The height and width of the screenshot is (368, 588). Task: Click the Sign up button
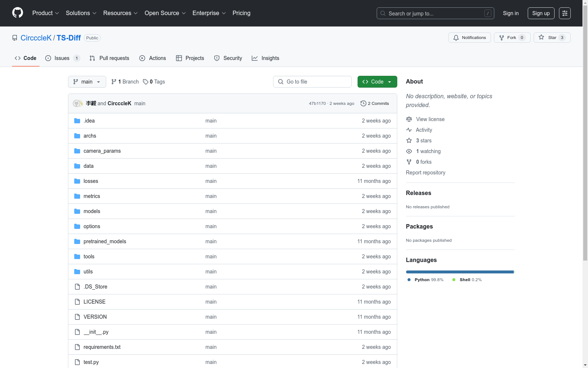click(x=541, y=13)
